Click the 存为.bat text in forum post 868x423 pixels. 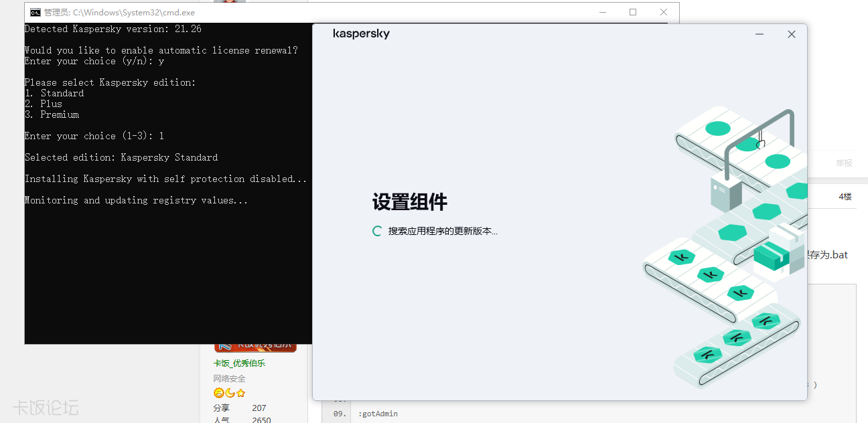coord(828,255)
